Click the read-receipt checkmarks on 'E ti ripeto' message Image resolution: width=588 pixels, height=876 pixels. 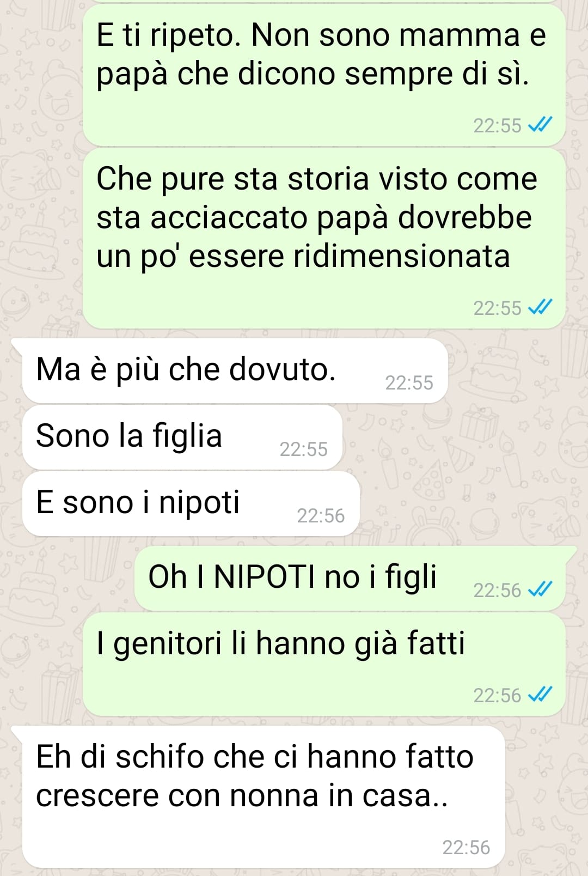click(540, 125)
